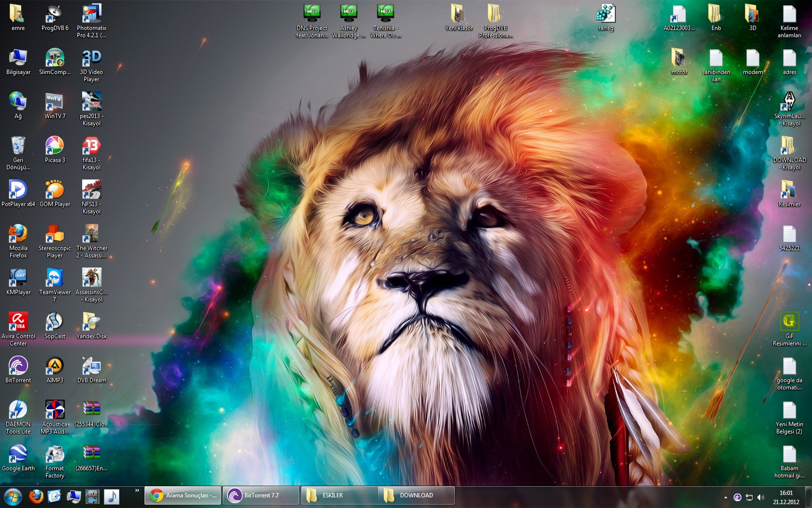Launch Firefox from the quick launch bar
This screenshot has height=508, width=812.
tap(36, 496)
